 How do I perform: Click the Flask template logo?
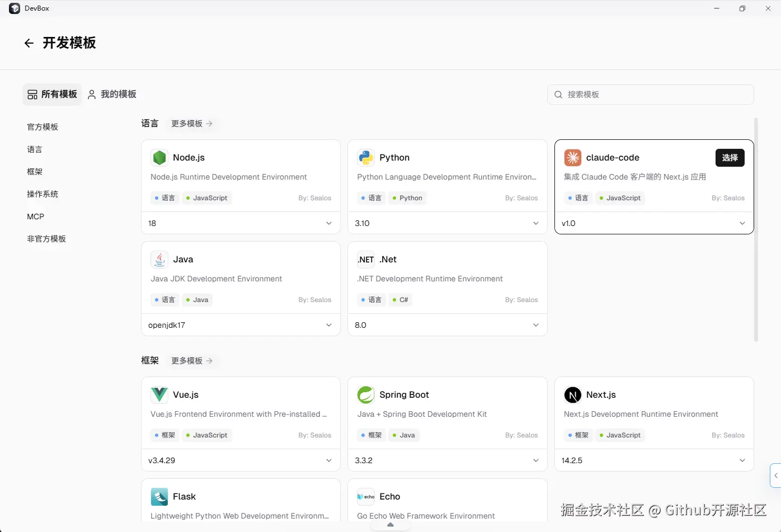(159, 497)
